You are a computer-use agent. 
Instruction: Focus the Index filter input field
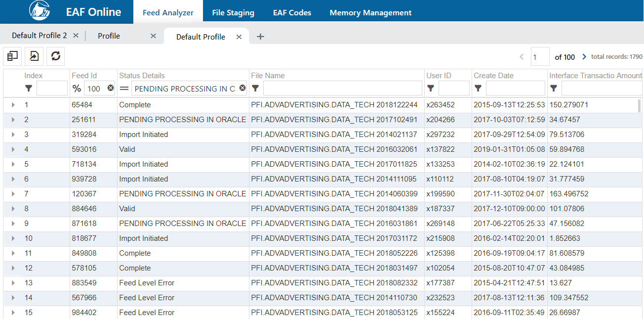(52, 89)
